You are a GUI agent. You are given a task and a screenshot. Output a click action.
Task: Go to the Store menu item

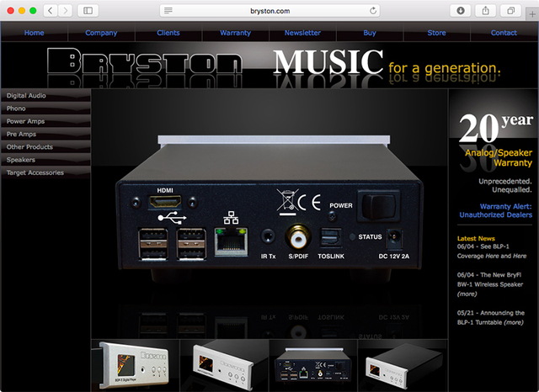(436, 33)
